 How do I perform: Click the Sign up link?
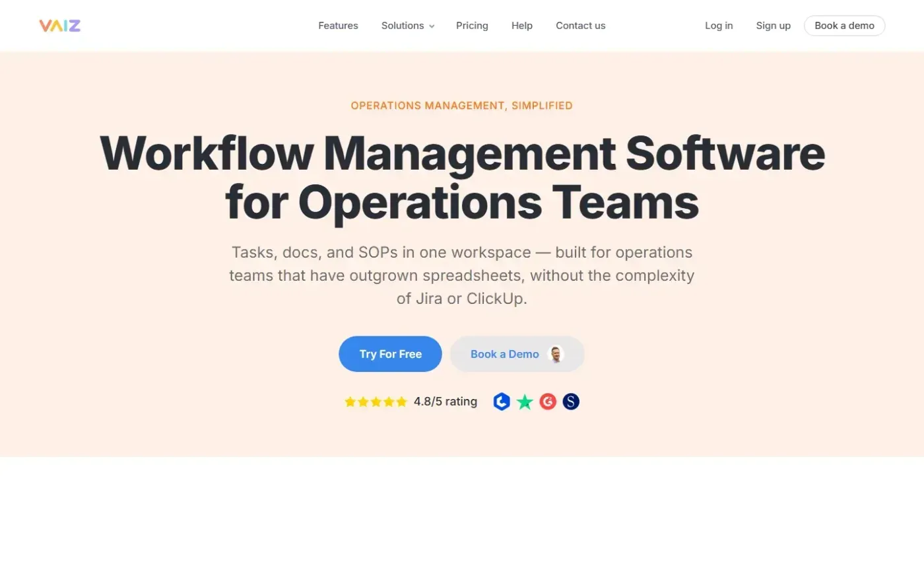click(x=773, y=26)
